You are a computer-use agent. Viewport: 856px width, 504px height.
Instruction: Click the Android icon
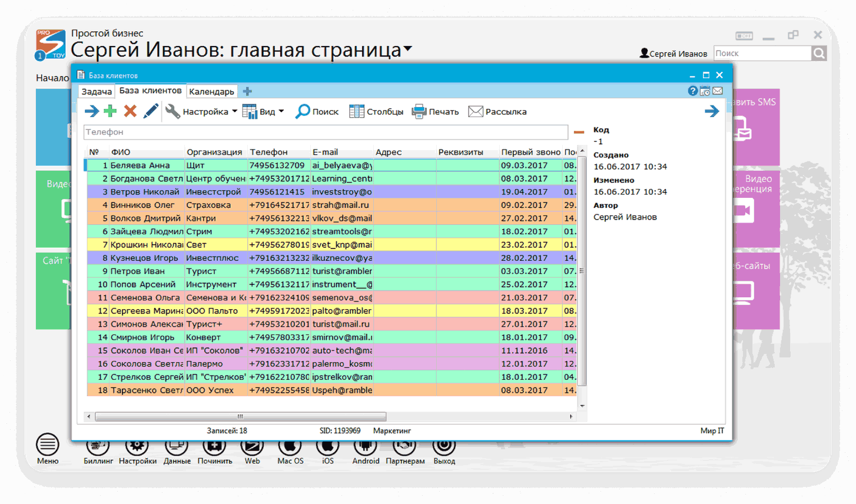coord(366,452)
